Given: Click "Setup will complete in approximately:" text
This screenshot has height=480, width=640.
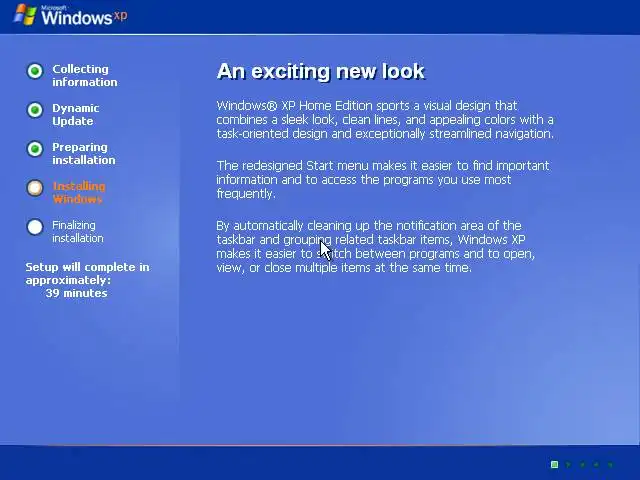Looking at the screenshot, I should [87, 273].
